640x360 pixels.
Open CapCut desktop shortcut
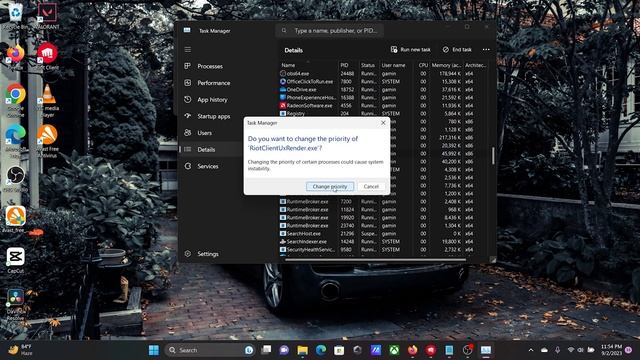(16, 260)
